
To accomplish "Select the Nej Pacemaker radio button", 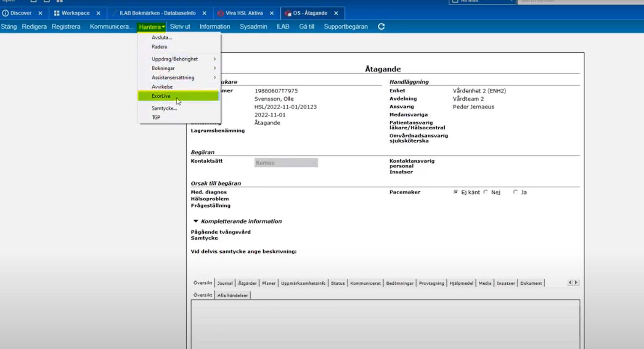I will click(486, 192).
